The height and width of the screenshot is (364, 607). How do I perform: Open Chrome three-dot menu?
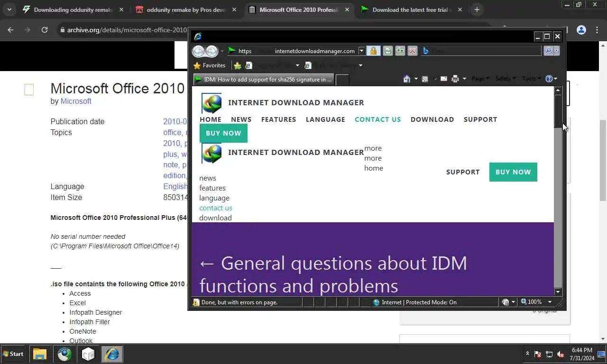pos(598,30)
